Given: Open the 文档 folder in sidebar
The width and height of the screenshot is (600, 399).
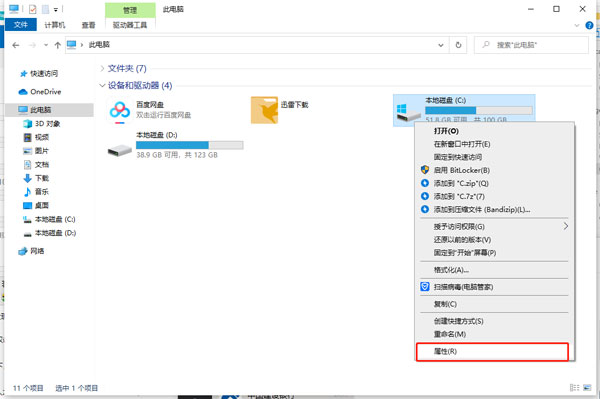Looking at the screenshot, I should [x=36, y=164].
